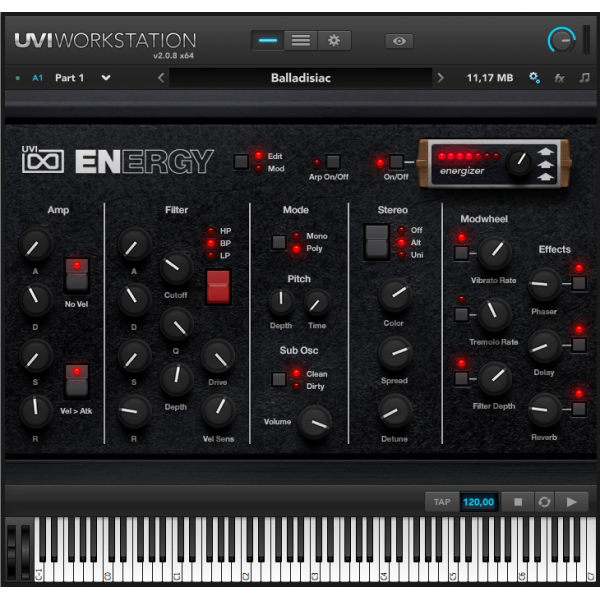Click the top arrow on energizer panel
The height and width of the screenshot is (600, 600).
coord(545,152)
